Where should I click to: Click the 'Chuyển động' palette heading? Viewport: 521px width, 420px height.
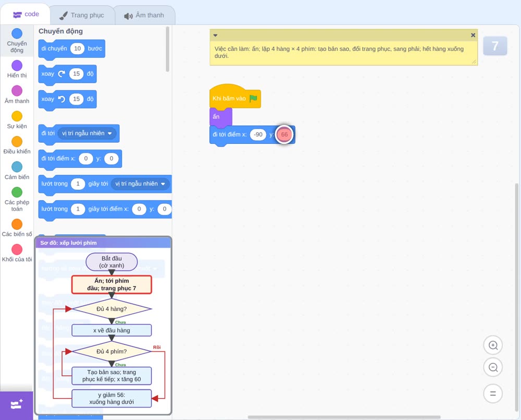60,31
